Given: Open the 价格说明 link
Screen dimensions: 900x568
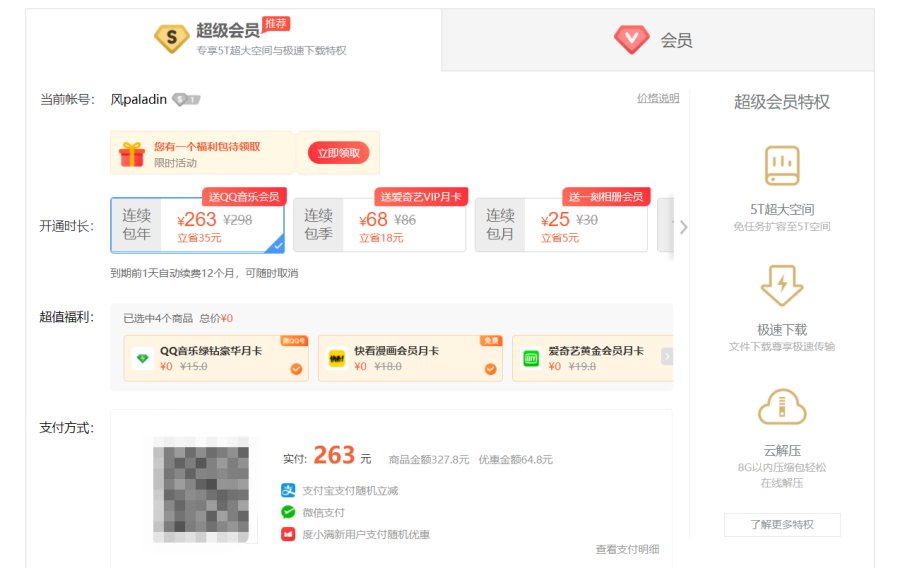Looking at the screenshot, I should point(658,98).
